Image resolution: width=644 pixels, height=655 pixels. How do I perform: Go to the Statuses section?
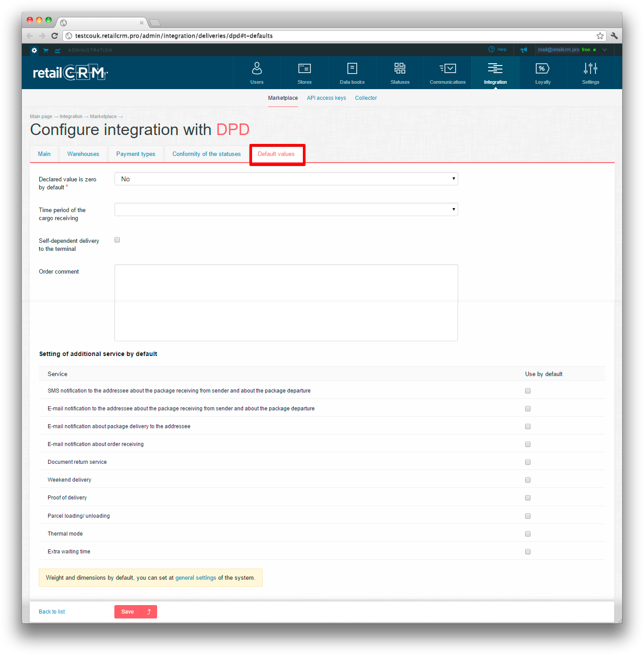tap(400, 73)
